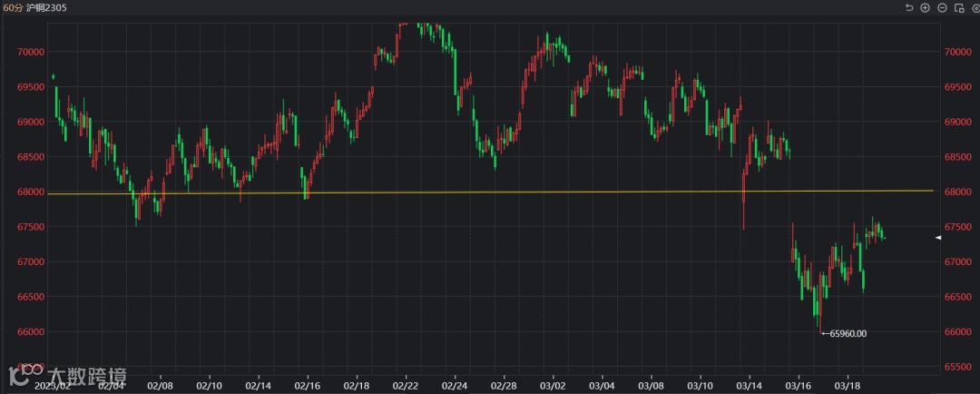The height and width of the screenshot is (394, 980).
Task: Click 68000 on the right price axis
Action: pos(957,192)
